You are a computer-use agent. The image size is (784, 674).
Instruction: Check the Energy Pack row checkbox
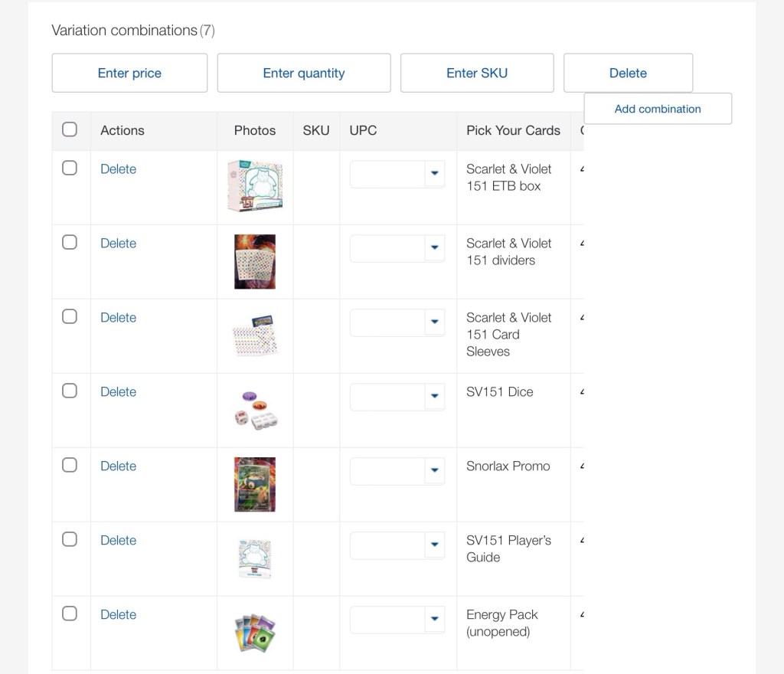click(x=70, y=613)
